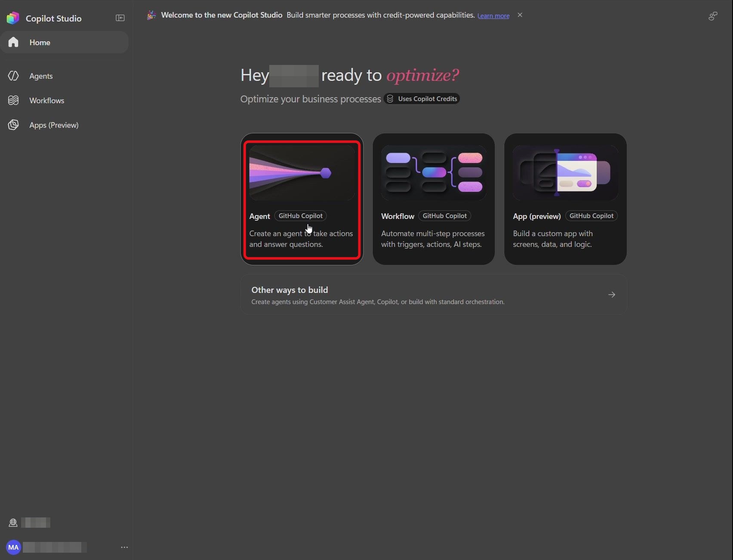Click the Uses Copilot Credits badge

[422, 99]
